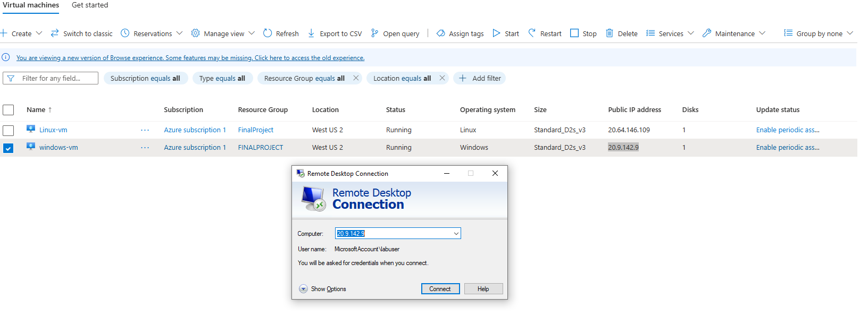Image resolution: width=868 pixels, height=315 pixels.
Task: Click the Create plus icon
Action: tap(3, 33)
